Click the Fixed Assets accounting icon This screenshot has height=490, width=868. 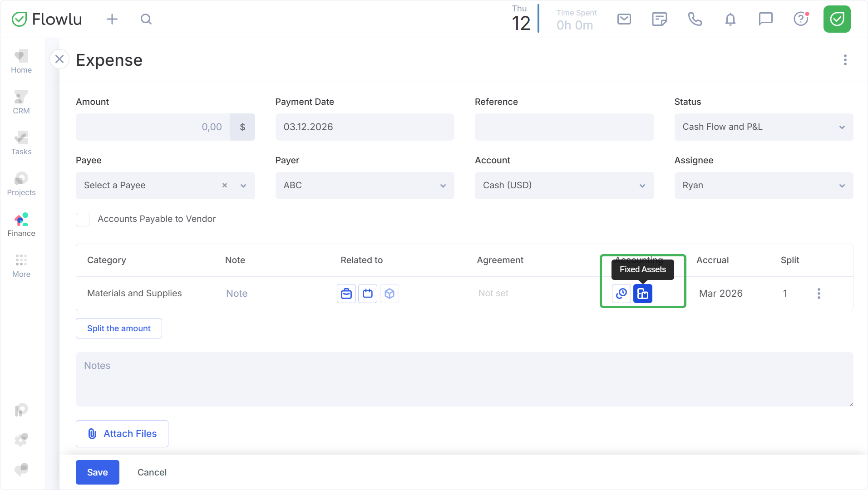[x=642, y=294]
